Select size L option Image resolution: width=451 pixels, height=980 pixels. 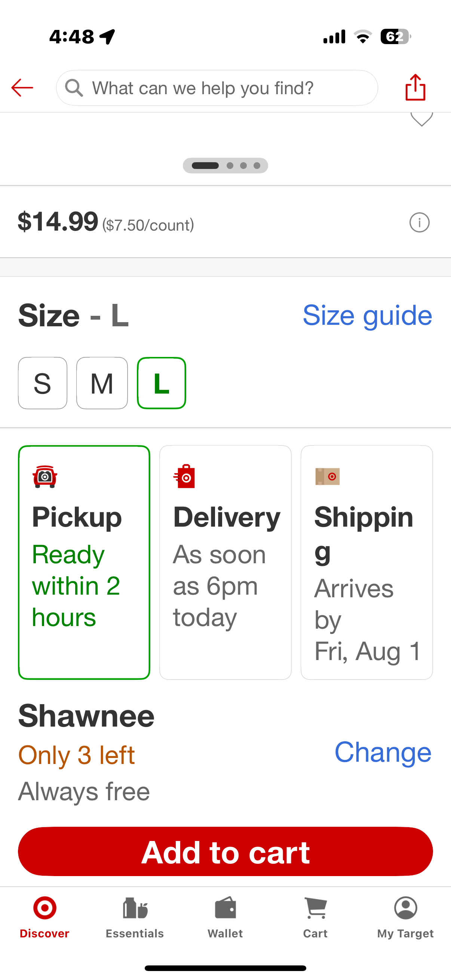pos(162,383)
